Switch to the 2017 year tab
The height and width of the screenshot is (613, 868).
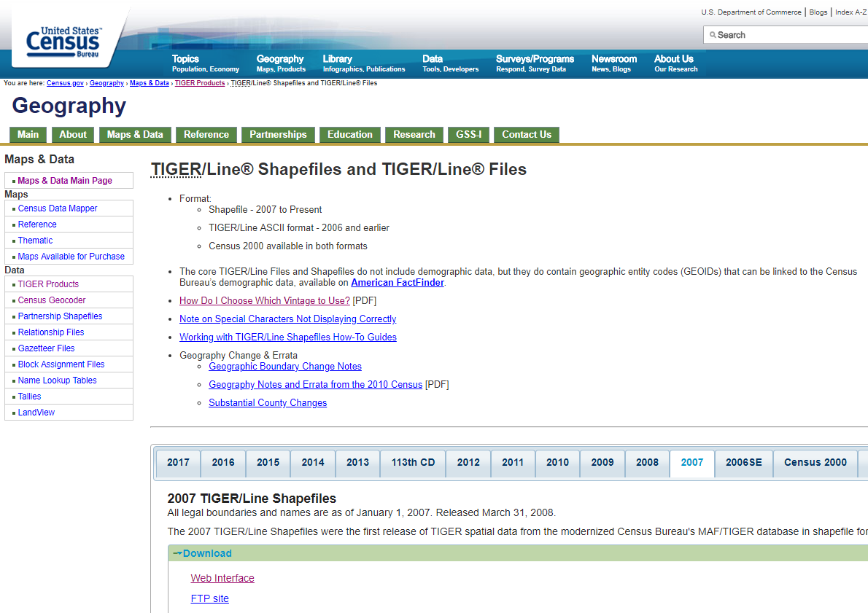pos(178,463)
